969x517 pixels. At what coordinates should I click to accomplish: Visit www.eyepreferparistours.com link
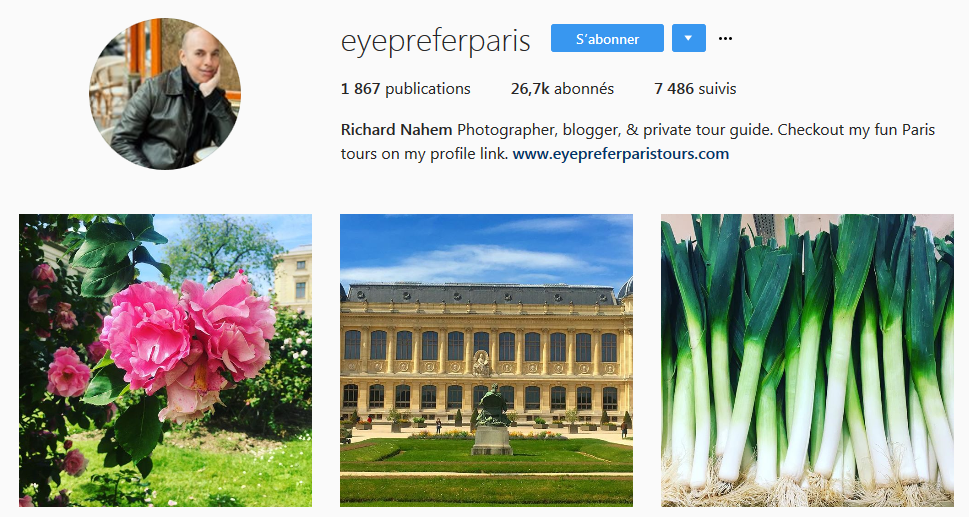pyautogui.click(x=620, y=154)
